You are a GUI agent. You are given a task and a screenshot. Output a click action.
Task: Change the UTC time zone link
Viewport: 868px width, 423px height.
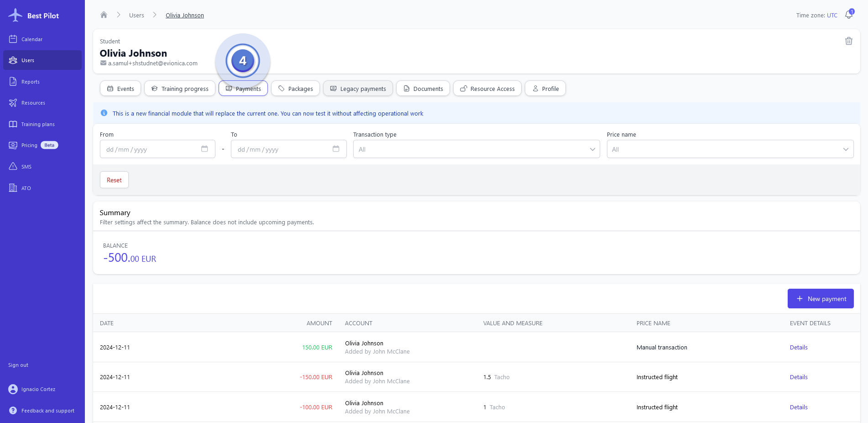pos(832,15)
